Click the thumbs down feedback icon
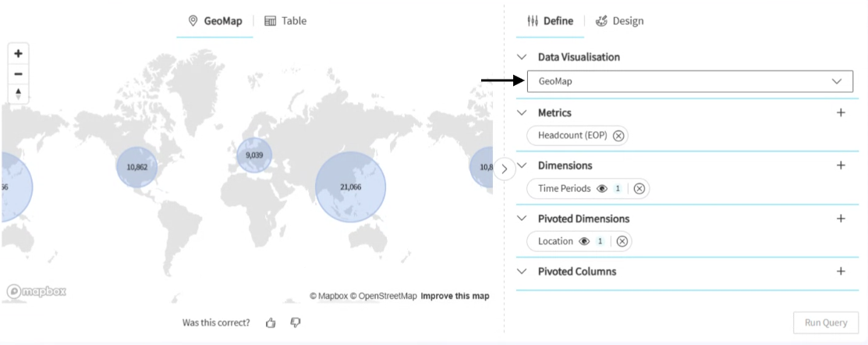 point(296,322)
